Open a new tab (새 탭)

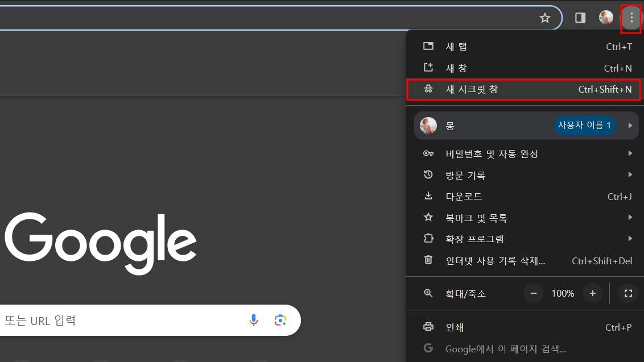525,47
